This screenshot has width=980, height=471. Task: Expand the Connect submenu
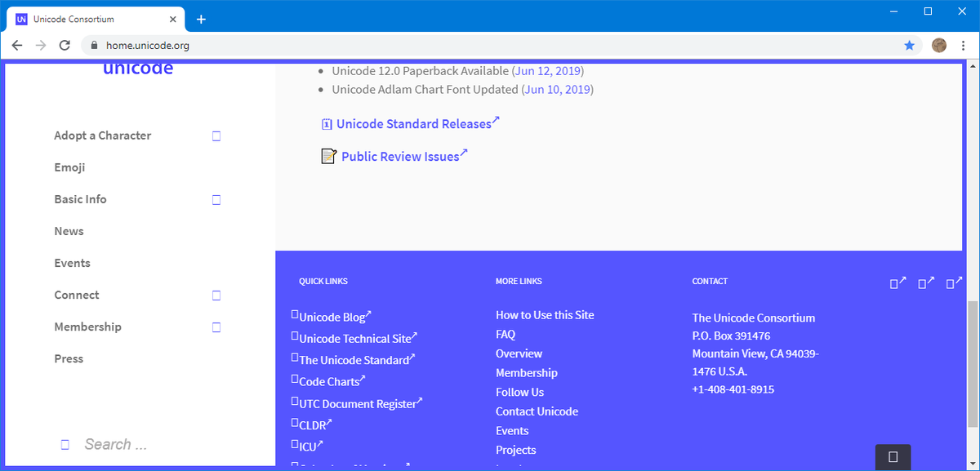coord(216,295)
